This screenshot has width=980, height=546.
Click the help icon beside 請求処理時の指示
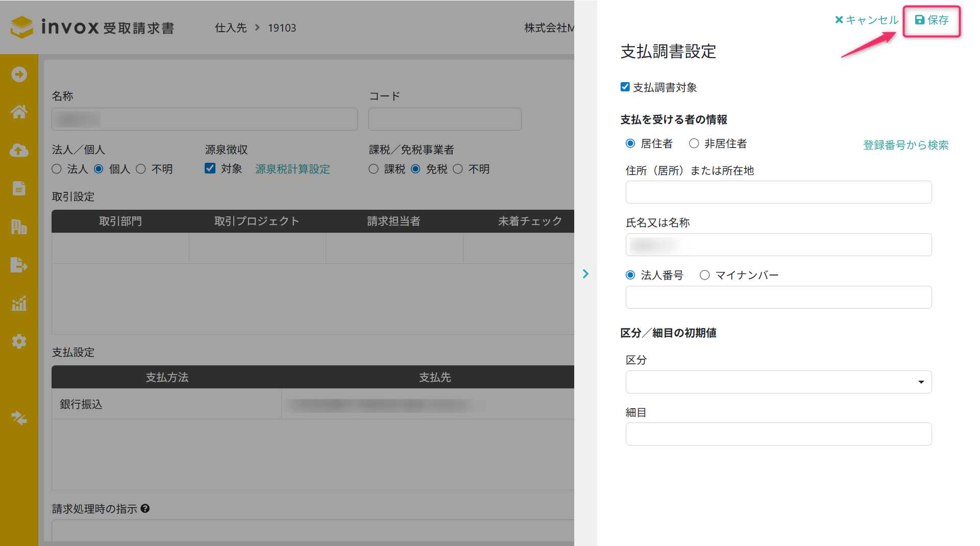145,509
